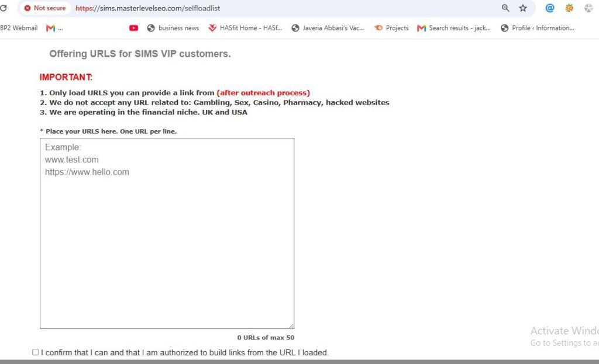Grab the textarea resize handle corner

click(291, 326)
